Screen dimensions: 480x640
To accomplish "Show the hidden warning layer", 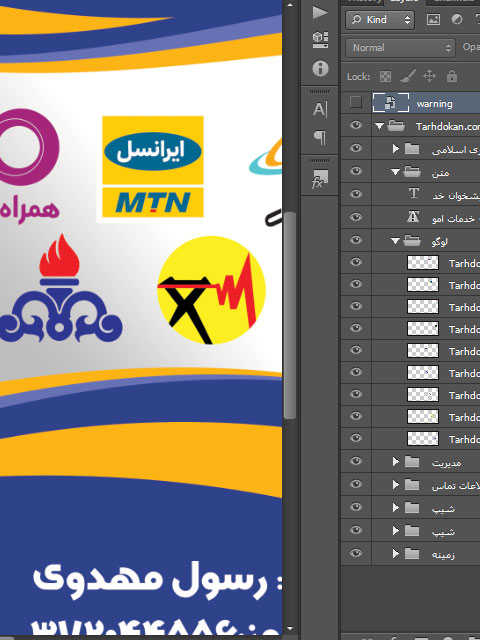I will tap(356, 102).
